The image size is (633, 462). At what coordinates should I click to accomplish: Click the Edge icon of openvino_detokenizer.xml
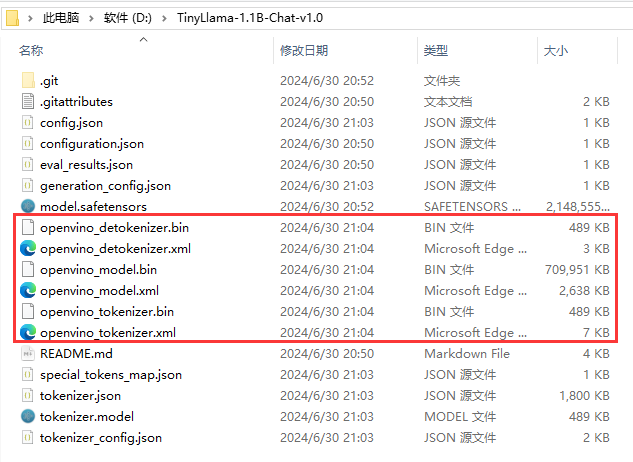coord(28,248)
